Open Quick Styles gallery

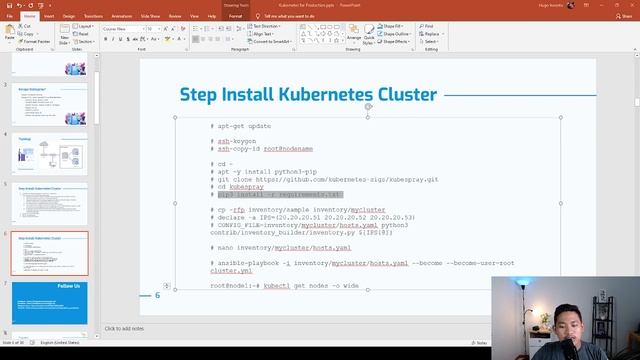click(369, 34)
